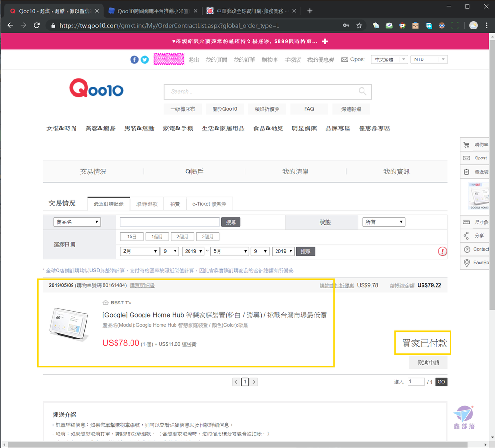This screenshot has width=495, height=448.
Task: Click 取消申請 button
Action: coord(428,362)
